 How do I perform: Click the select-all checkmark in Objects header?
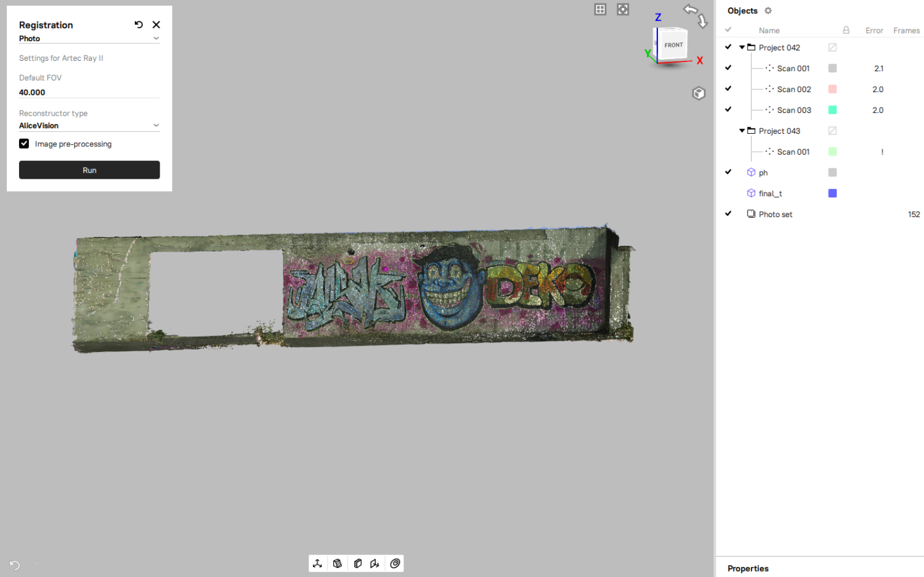(x=728, y=30)
